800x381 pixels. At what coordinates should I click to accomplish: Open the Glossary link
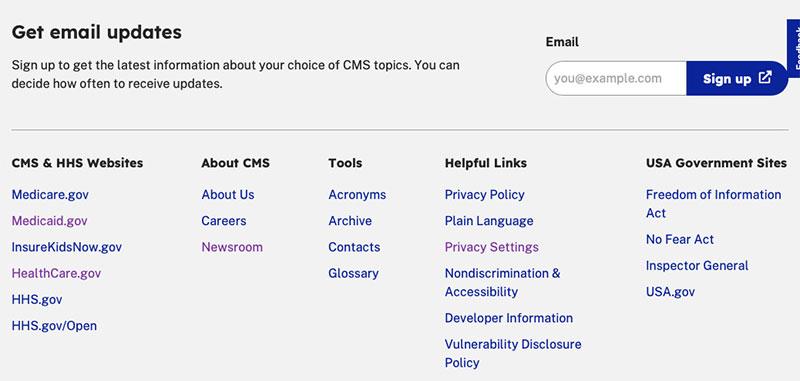[x=354, y=273]
